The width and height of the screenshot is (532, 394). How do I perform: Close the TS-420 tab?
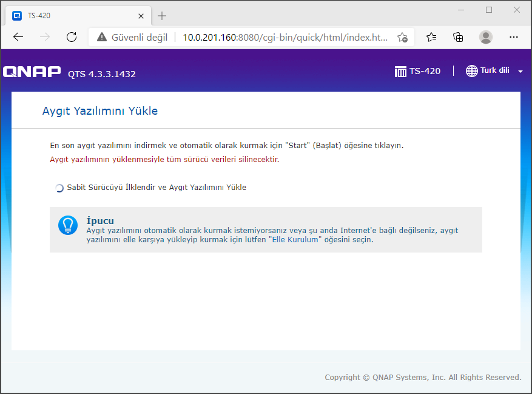[142, 16]
